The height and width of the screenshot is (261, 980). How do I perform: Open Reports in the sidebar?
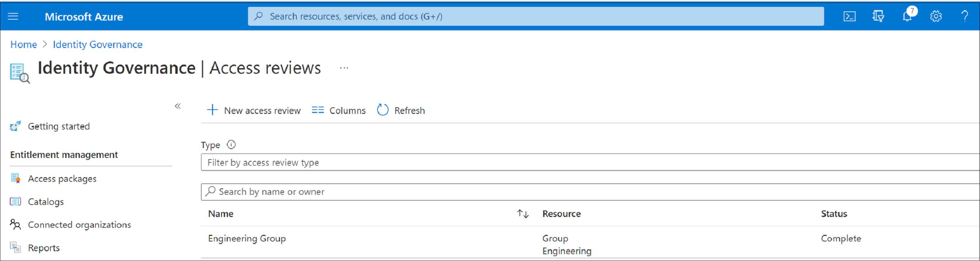(44, 248)
